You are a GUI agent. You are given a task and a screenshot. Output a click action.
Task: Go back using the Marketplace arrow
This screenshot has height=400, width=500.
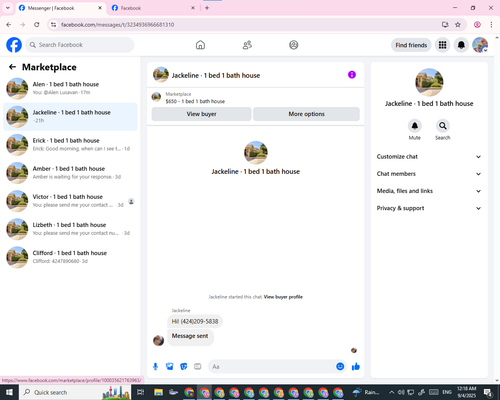(x=12, y=67)
